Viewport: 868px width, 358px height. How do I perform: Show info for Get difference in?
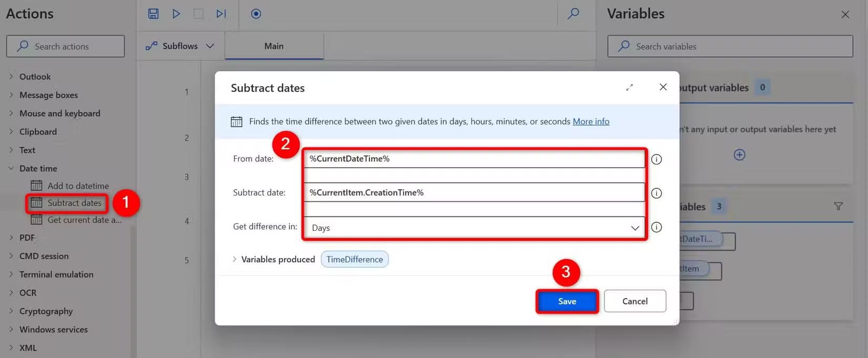click(657, 227)
